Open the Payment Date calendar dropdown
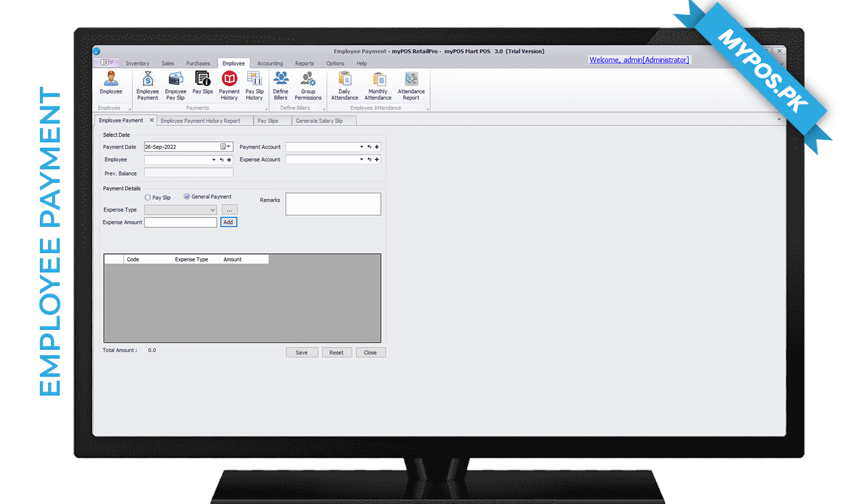 tap(226, 147)
